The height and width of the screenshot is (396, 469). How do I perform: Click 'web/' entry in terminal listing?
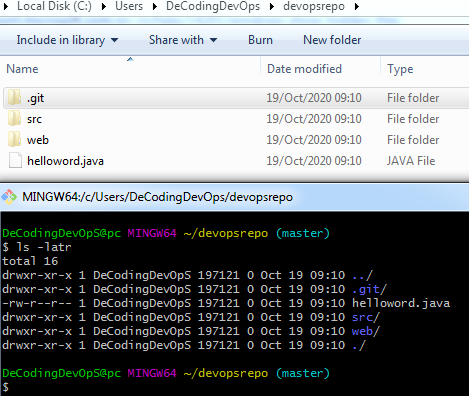(x=366, y=331)
